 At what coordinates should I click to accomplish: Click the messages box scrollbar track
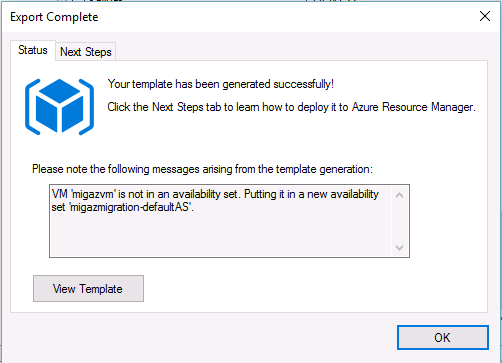tap(399, 221)
